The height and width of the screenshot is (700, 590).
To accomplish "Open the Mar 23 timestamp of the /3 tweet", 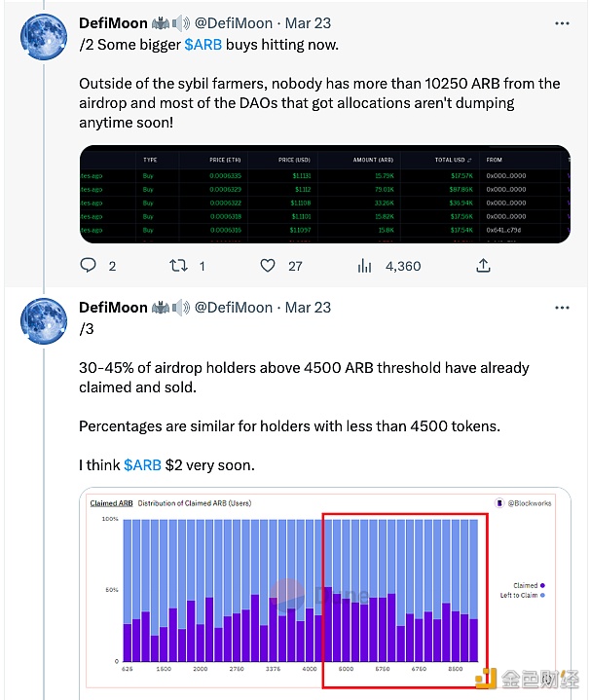I will click(x=308, y=307).
